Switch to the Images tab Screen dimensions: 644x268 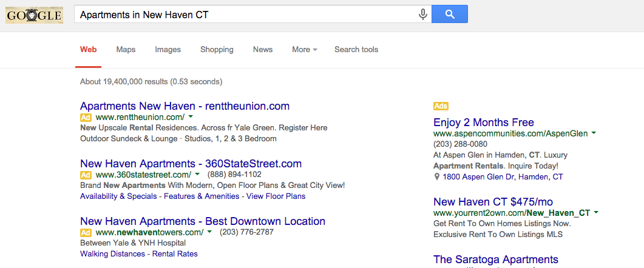pos(168,50)
